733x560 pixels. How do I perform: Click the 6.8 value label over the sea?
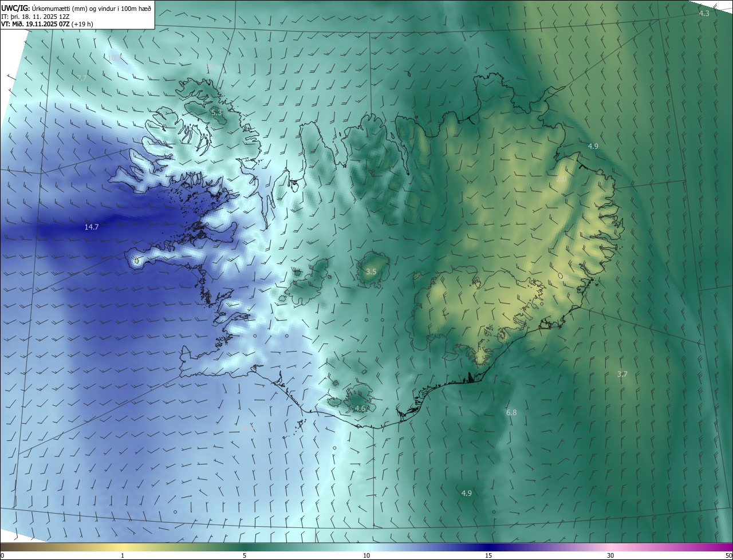(x=511, y=413)
